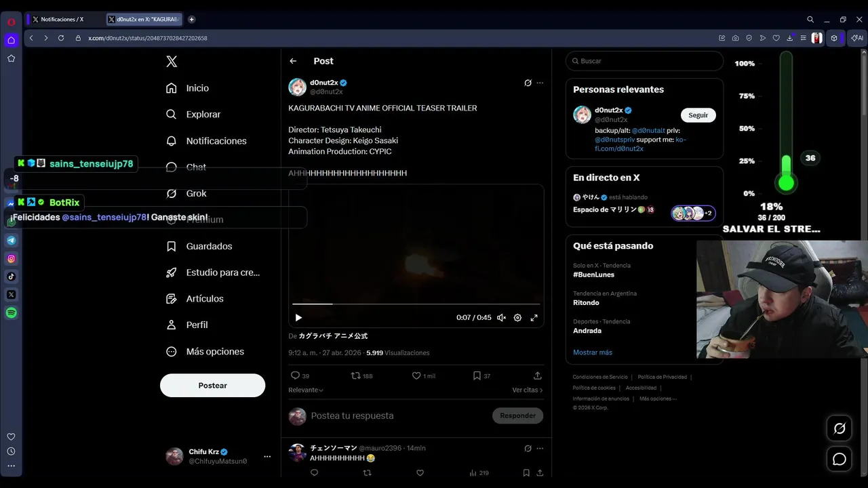Go to Inicio in the X sidebar
Screen dimensions: 868x488
point(188,88)
